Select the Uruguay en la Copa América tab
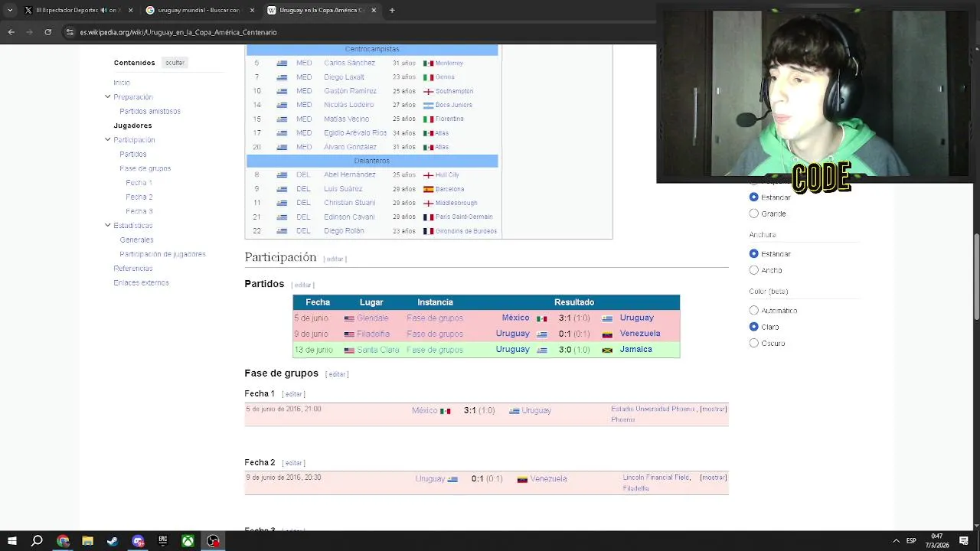This screenshot has width=980, height=551. [x=322, y=11]
